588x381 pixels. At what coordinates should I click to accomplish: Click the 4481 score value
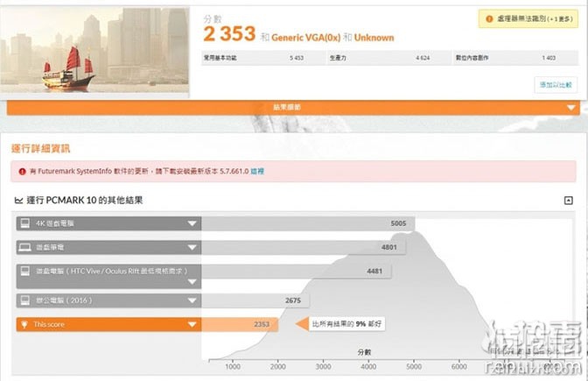374,271
